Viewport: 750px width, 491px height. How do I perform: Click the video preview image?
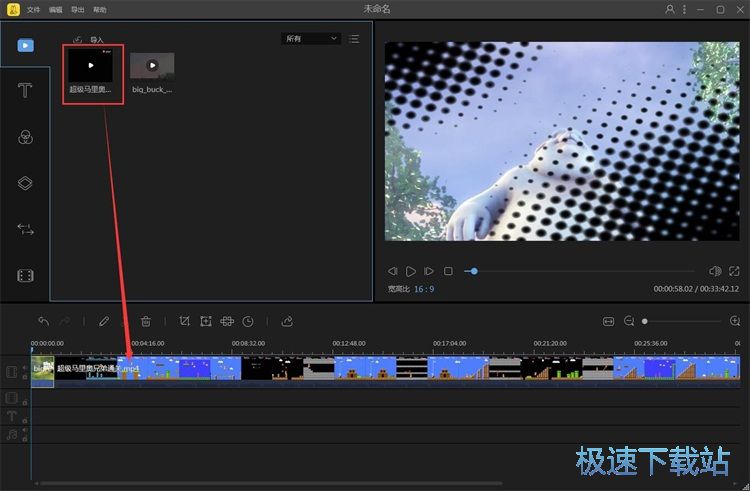[562, 141]
